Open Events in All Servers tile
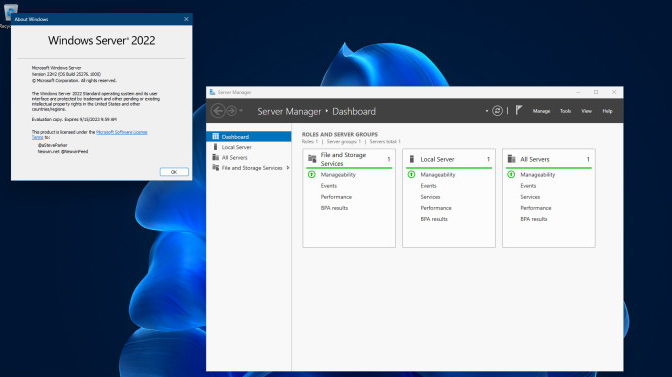This screenshot has height=377, width=672. click(528, 186)
